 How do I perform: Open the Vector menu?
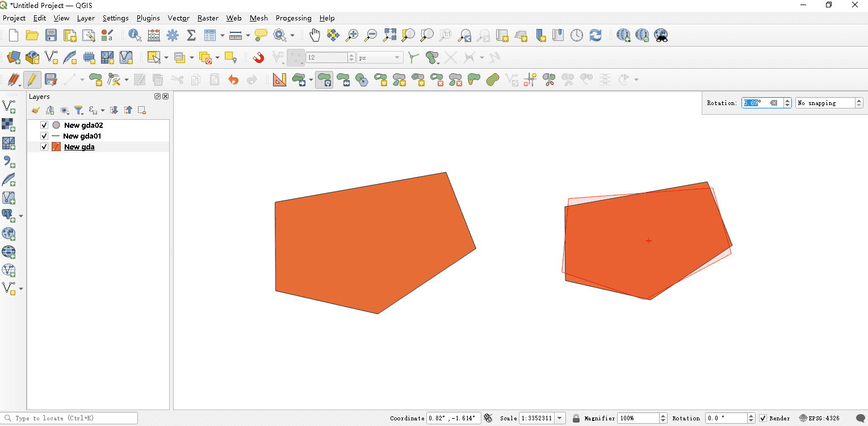coord(178,18)
